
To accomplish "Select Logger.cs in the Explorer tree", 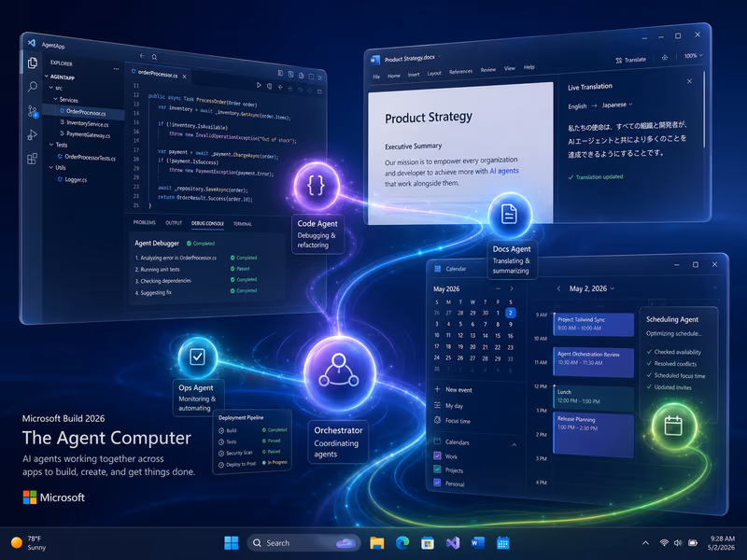I will tap(73, 179).
